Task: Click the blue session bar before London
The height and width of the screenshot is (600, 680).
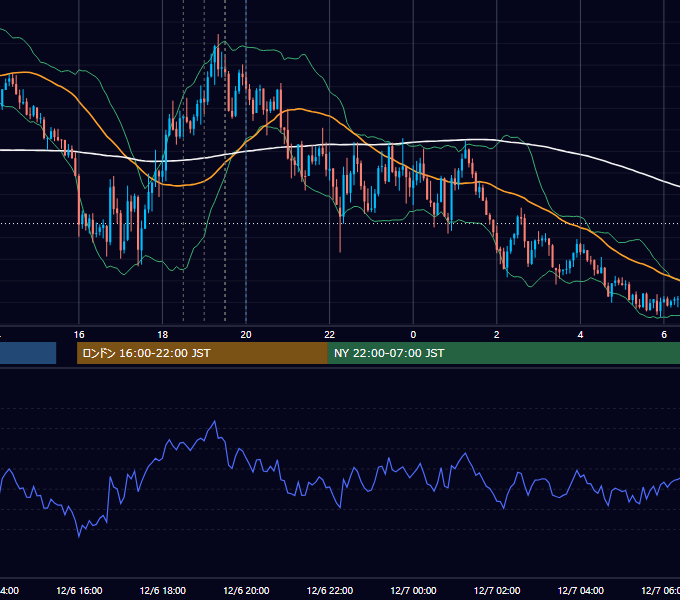Action: (28, 353)
